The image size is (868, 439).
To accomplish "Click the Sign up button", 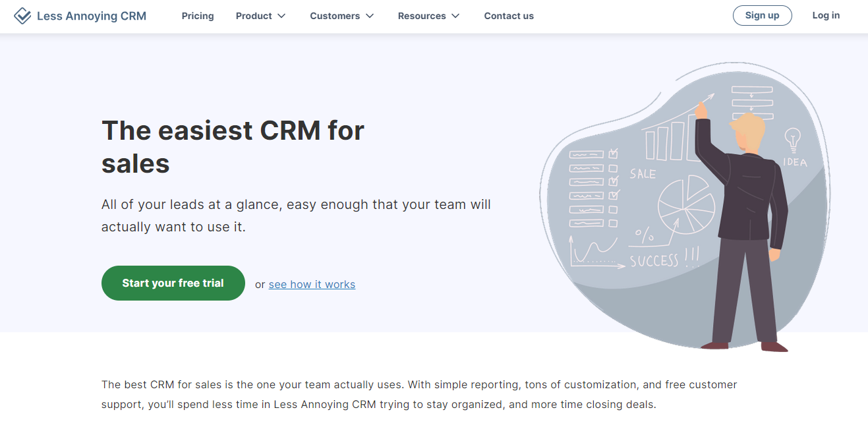I will pyautogui.click(x=762, y=15).
